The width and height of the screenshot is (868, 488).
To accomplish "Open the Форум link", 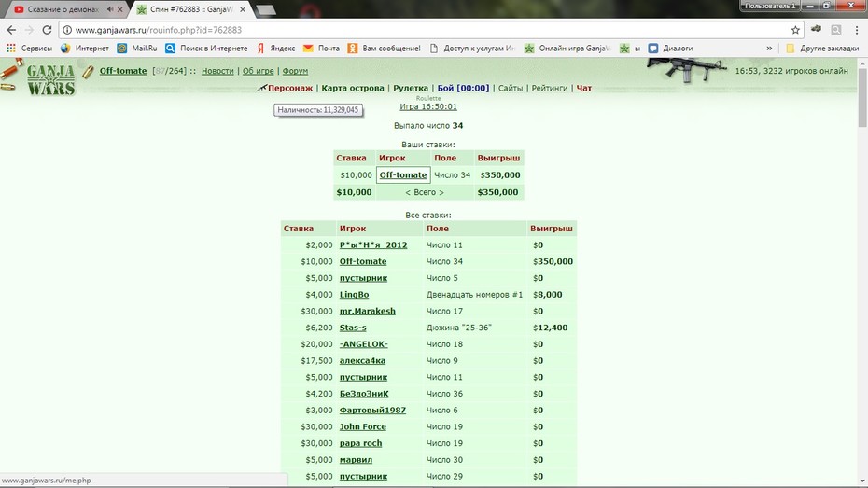I will pos(295,71).
